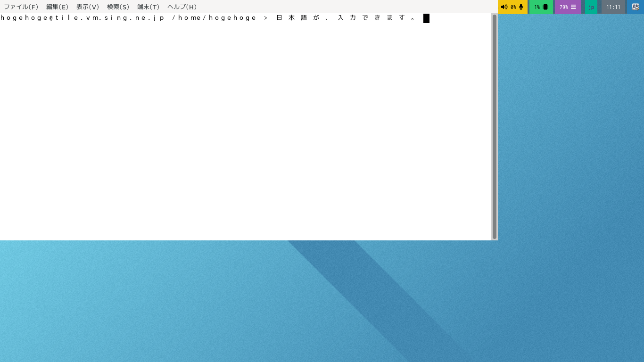This screenshot has height=362, width=644.
Task: Open the 端末(T) menu
Action: (149, 7)
